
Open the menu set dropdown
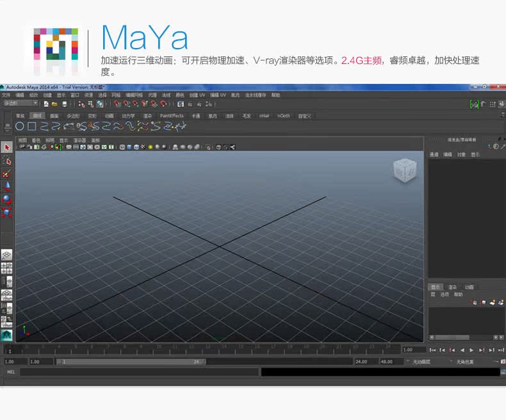click(20, 103)
